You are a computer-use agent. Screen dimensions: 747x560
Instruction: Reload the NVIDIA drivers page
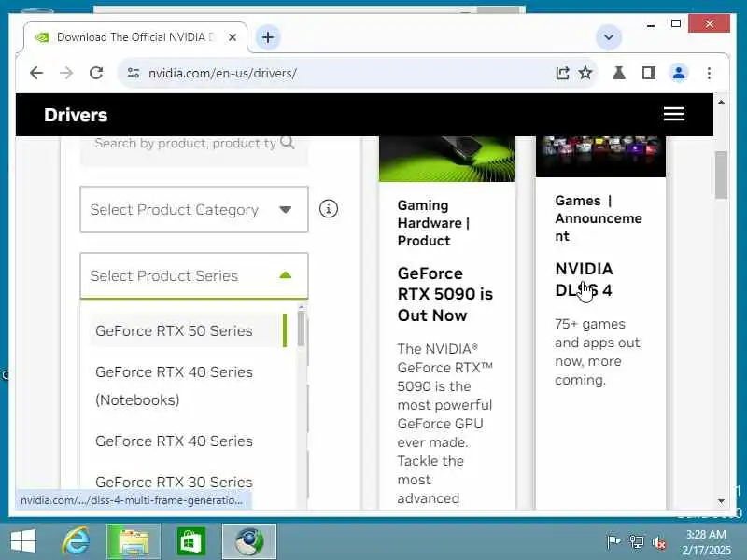pyautogui.click(x=96, y=73)
